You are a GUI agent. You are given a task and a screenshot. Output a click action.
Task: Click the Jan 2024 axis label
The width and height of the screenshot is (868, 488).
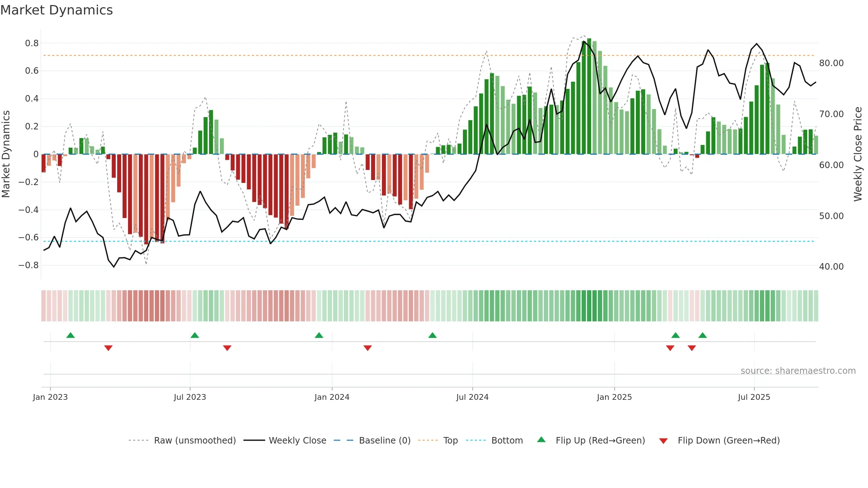[x=332, y=397]
